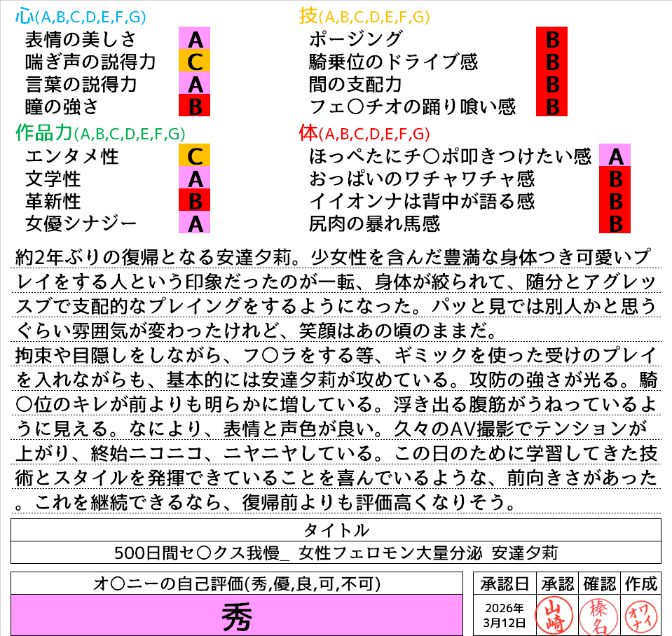
Task: Click the round 榛名 confirmation stamp
Action: pos(597,614)
